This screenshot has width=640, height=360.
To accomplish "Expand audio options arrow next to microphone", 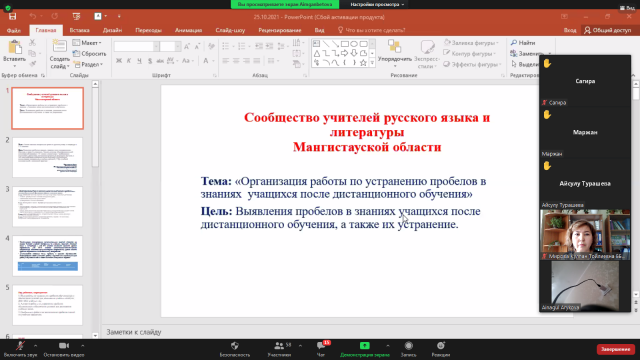I will 36,346.
